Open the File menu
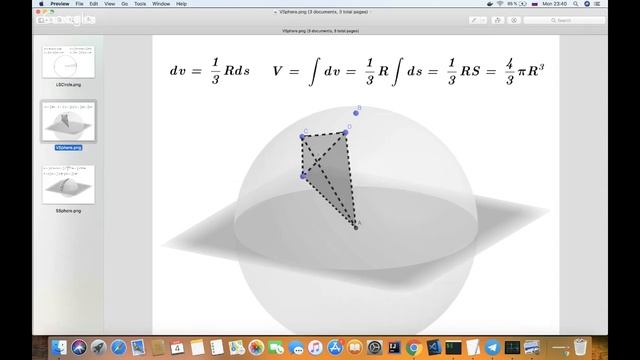This screenshot has height=360, width=640. pyautogui.click(x=80, y=4)
